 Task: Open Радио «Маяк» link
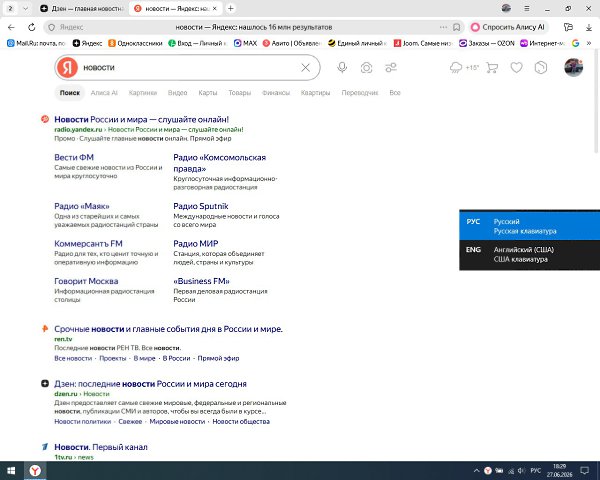(82, 206)
